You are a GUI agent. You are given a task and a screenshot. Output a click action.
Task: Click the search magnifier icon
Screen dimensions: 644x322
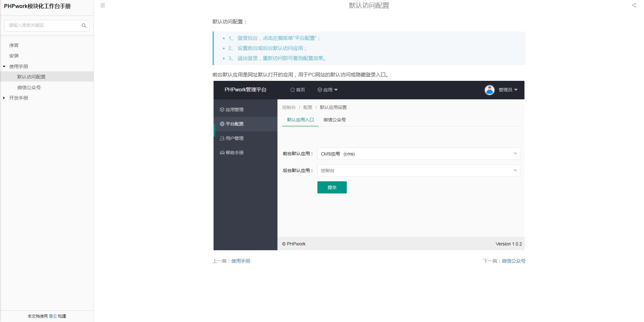tap(83, 25)
